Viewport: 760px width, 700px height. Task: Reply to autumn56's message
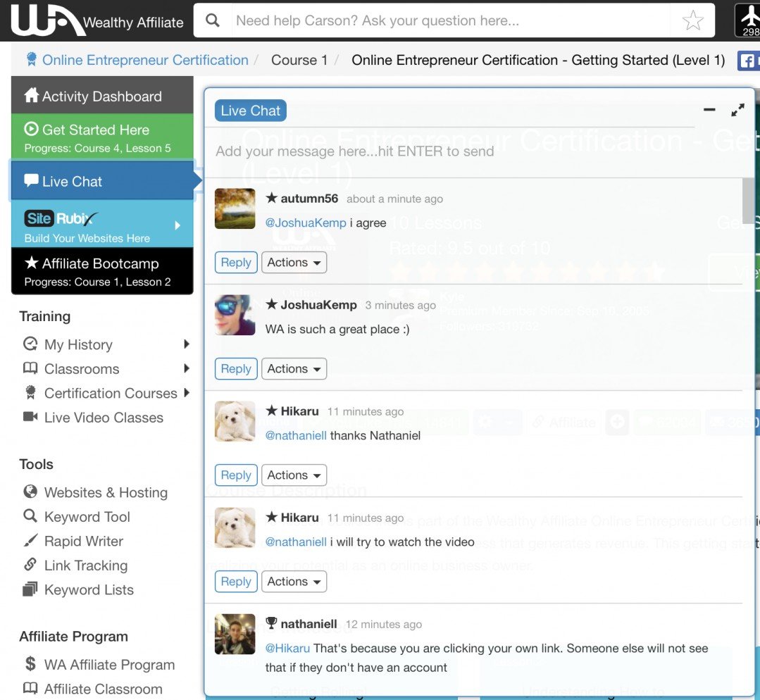pyautogui.click(x=236, y=262)
